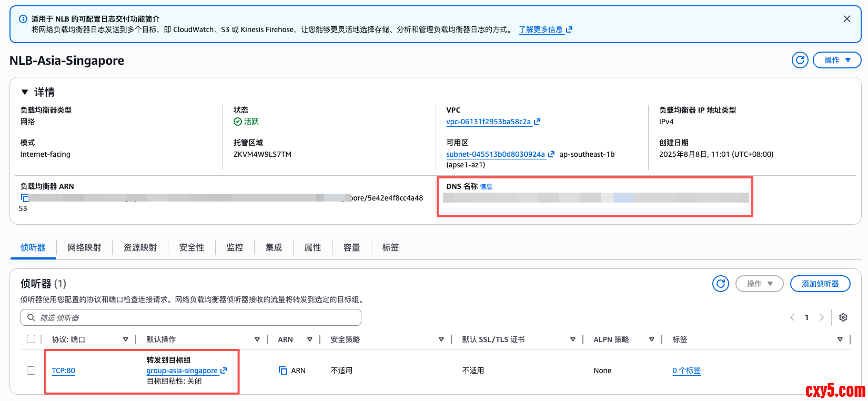
Task: Switch to the 网络映射 tab
Action: click(84, 247)
